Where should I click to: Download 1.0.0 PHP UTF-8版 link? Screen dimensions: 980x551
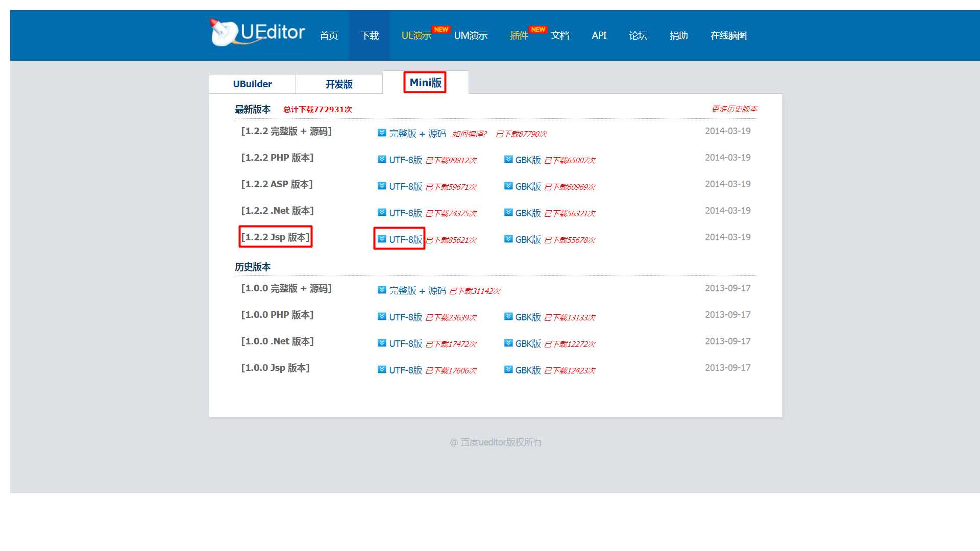click(406, 317)
